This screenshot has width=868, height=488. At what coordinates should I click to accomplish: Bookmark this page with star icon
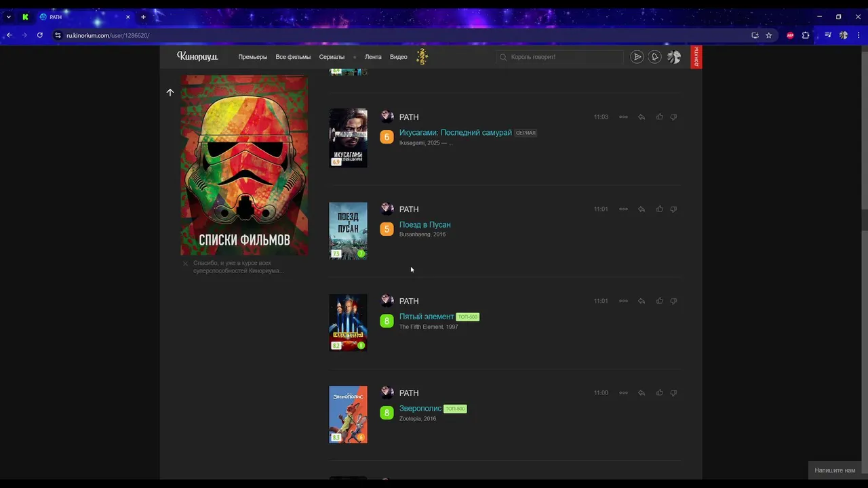coord(769,35)
